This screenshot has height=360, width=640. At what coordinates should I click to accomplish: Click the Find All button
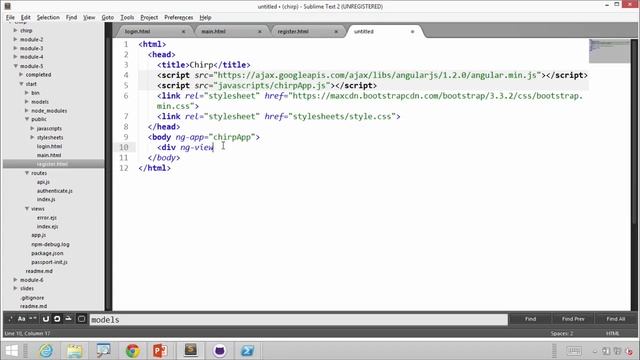tap(616, 319)
